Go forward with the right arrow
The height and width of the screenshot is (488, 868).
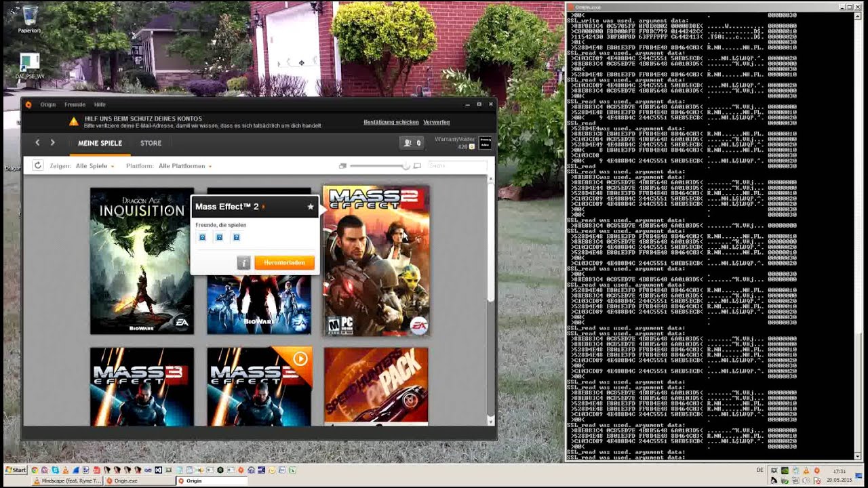[52, 142]
